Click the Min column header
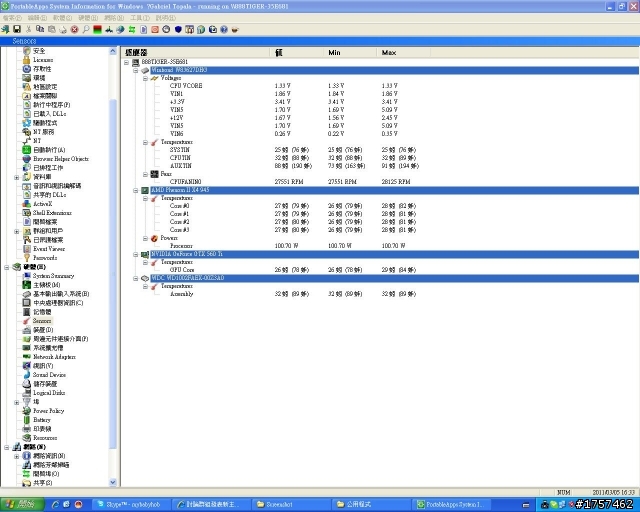Viewport: 640px width, 512px height. tap(350, 53)
